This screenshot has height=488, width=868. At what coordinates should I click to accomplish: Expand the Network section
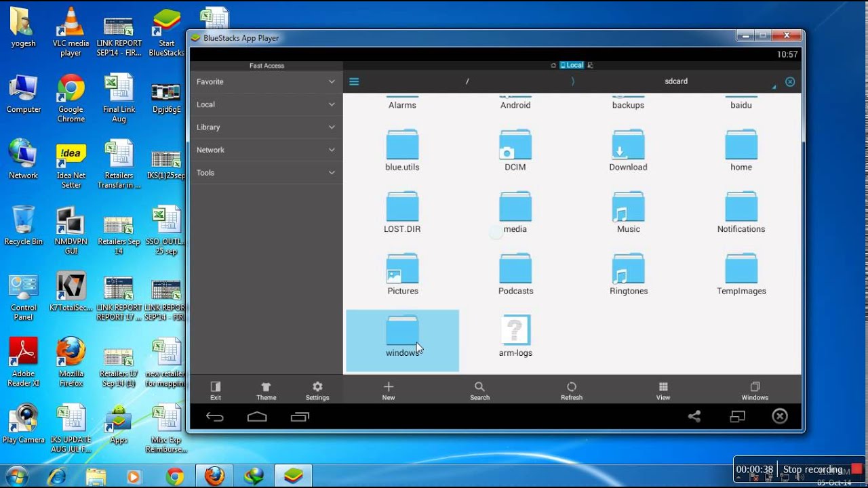(x=266, y=150)
